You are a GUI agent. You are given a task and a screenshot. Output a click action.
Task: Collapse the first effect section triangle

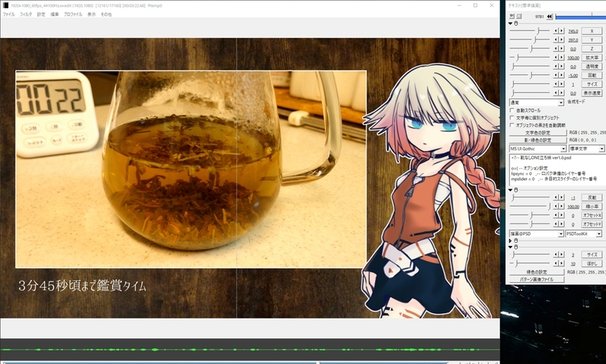pyautogui.click(x=511, y=23)
